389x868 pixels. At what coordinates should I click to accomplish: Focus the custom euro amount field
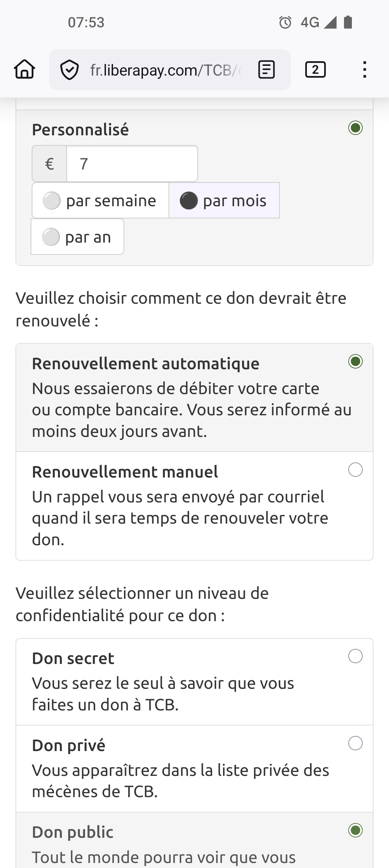click(x=132, y=164)
